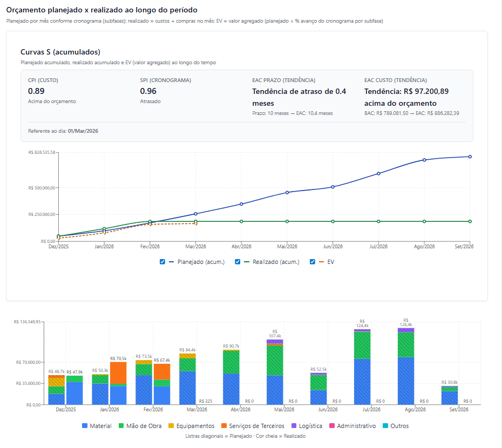Click the CPI (CUSTO) 0.89 indicator
The height and width of the screenshot is (448, 502).
(36, 91)
